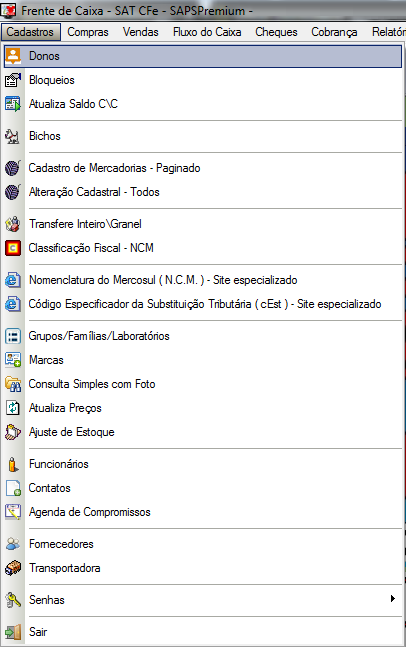The width and height of the screenshot is (406, 647).
Task: Click the Ajuste de Estoque icon
Action: (13, 432)
